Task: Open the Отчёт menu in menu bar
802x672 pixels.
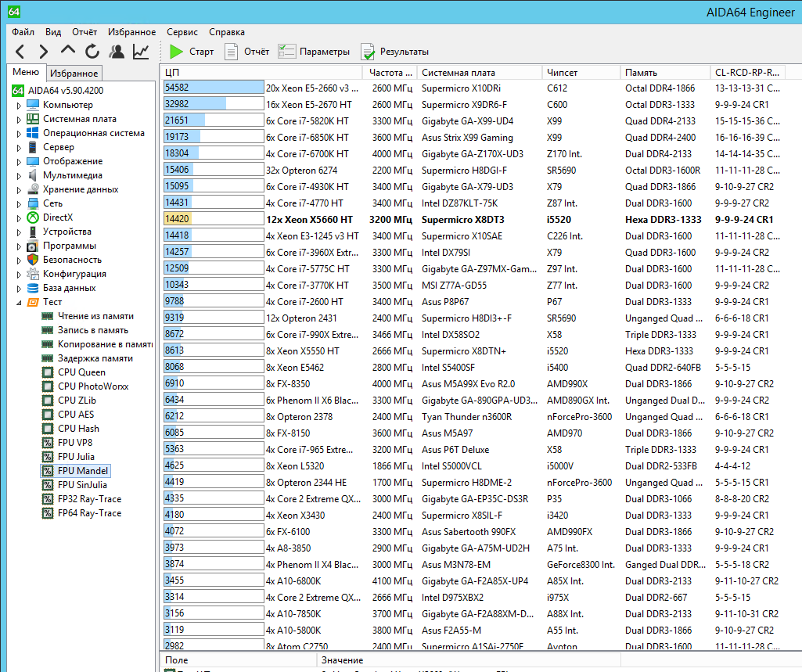Action: pos(85,32)
